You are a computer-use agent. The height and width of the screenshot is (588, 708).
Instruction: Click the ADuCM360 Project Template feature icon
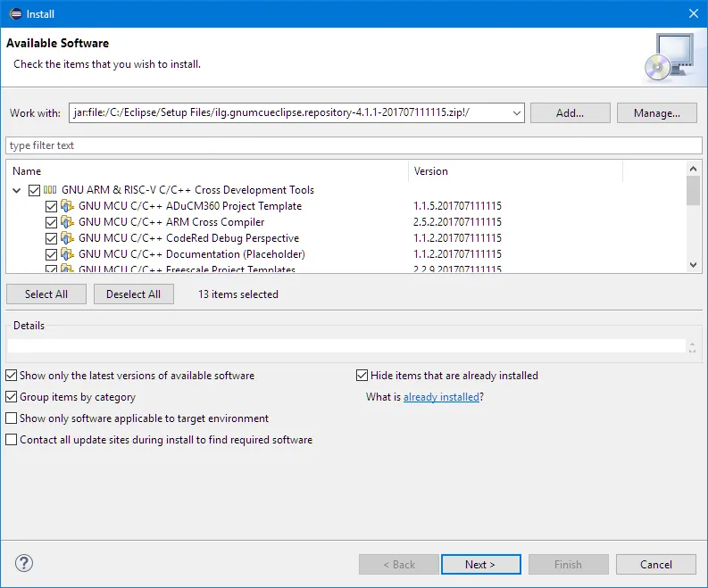[x=67, y=206]
